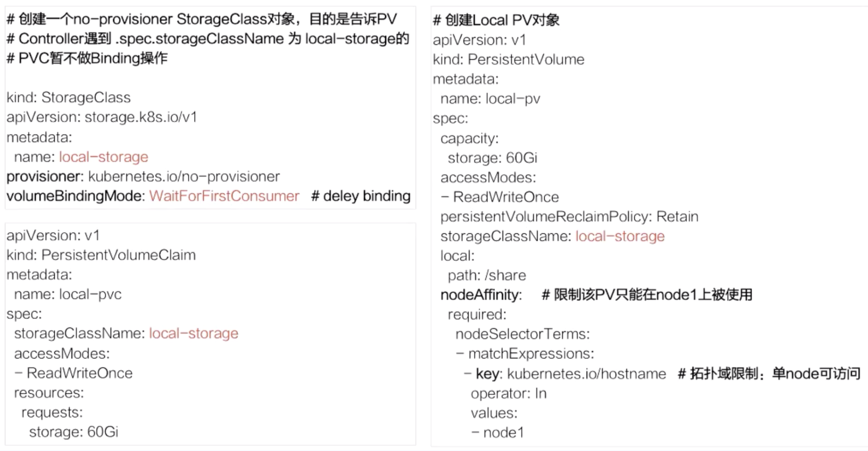Click the 'kind: StorageClass' line
The height and width of the screenshot is (451, 868).
68,98
